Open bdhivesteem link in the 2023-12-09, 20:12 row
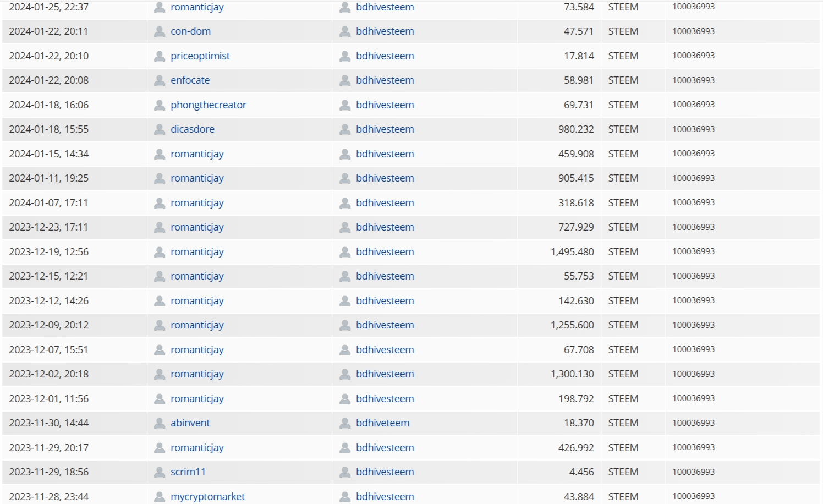The image size is (823, 504). tap(385, 325)
